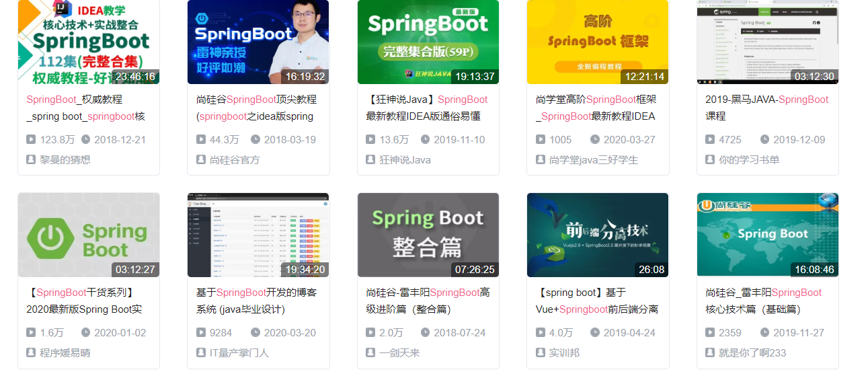This screenshot has height=376, width=868.
Task: Open 狂神说Java SpringBoot 完整集合版 thumbnail
Action: point(428,42)
